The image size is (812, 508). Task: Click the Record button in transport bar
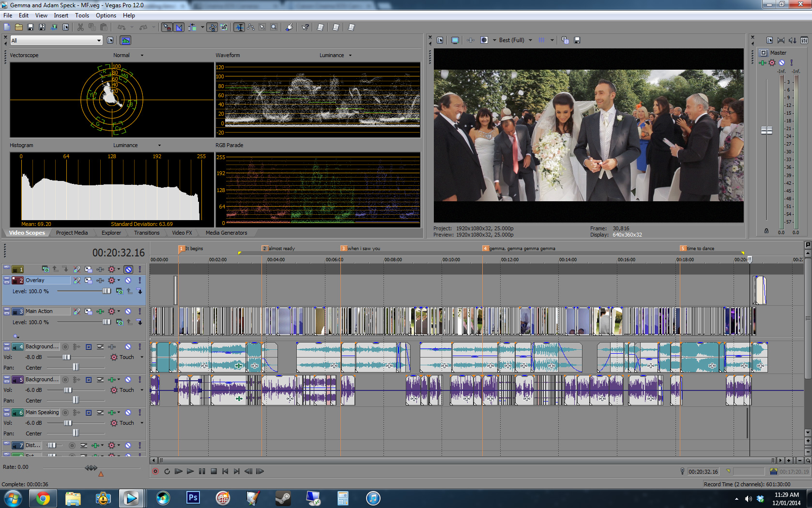pyautogui.click(x=155, y=471)
